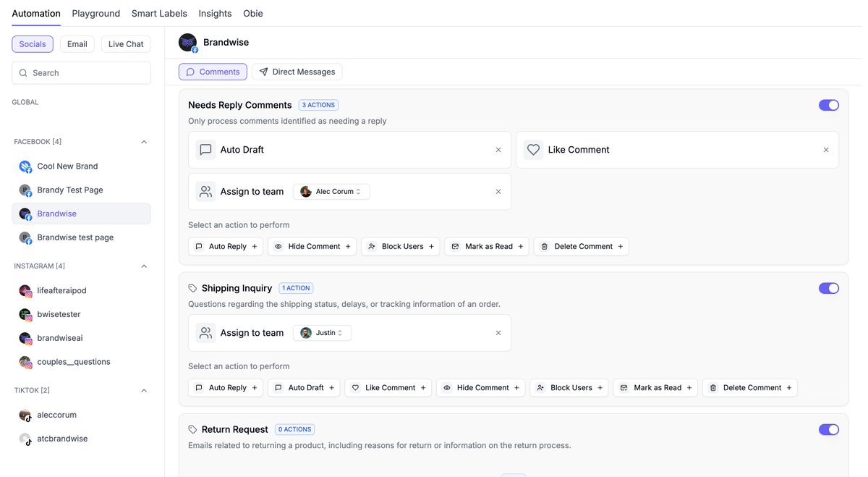Select the Brandwise Facebook avatar in sidebar

[24, 213]
